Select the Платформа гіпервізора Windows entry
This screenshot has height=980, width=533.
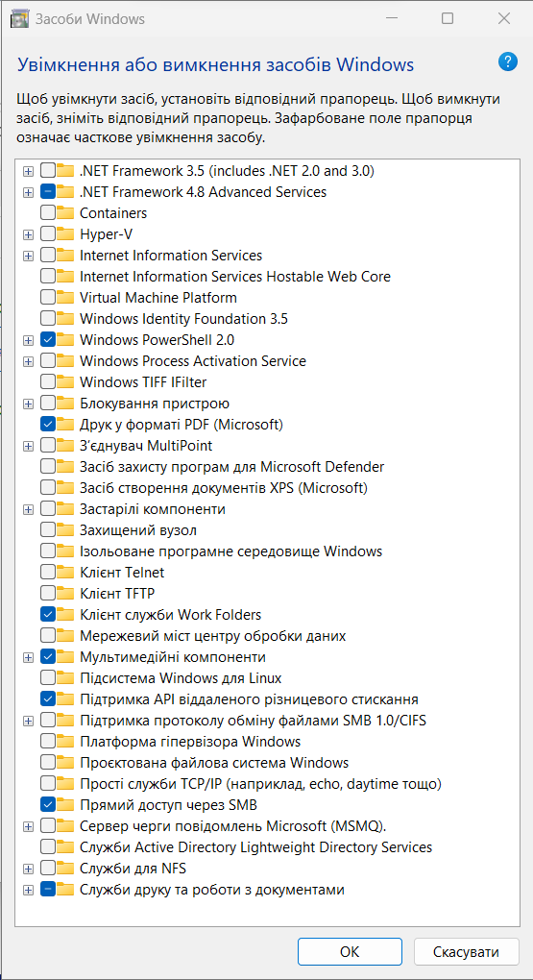coord(190,742)
